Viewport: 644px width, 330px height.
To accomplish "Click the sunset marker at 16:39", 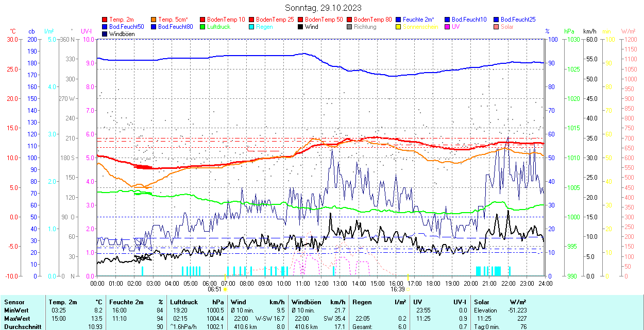I will [x=408, y=289].
